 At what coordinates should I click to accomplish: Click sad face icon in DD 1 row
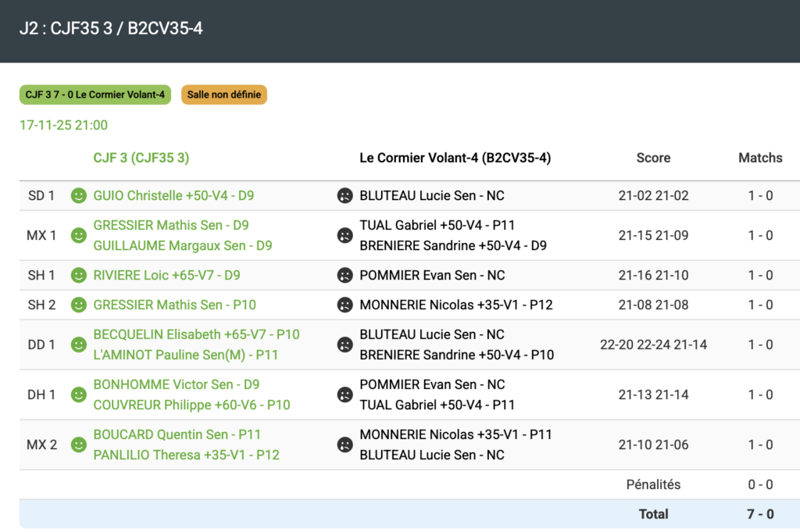tap(345, 345)
